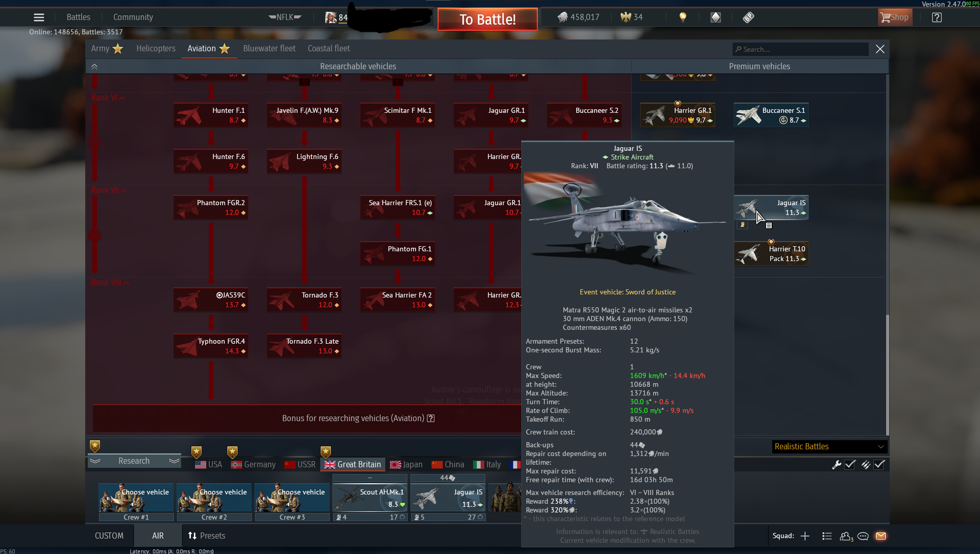Viewport: 980px width, 554px height.
Task: Open the chat speech bubble icon
Action: pos(863,536)
